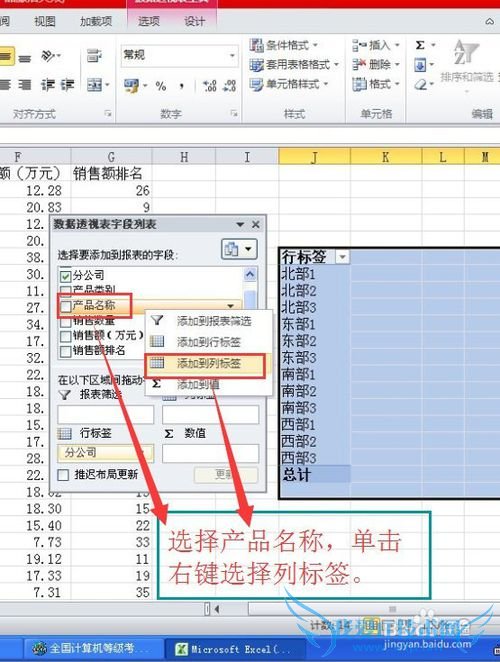Screen dimensions: 500x662
Task: Click the 排序和筛选 button
Action: pyautogui.click(x=467, y=63)
